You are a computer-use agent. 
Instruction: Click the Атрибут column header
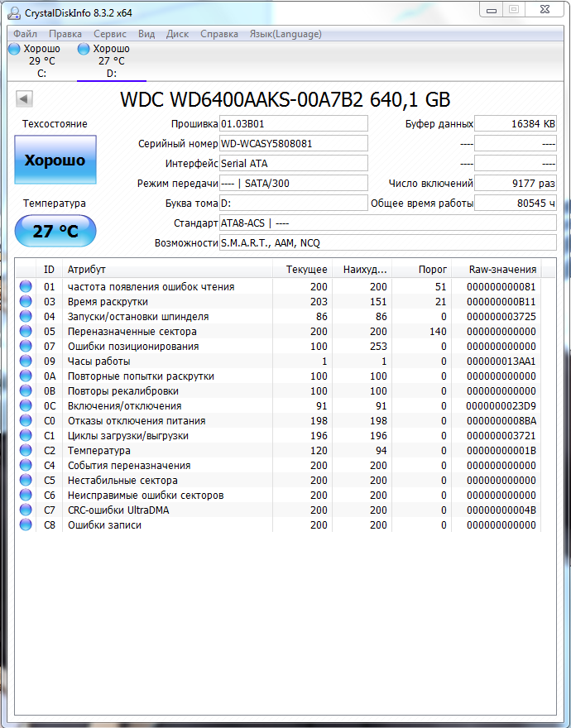pyautogui.click(x=167, y=270)
